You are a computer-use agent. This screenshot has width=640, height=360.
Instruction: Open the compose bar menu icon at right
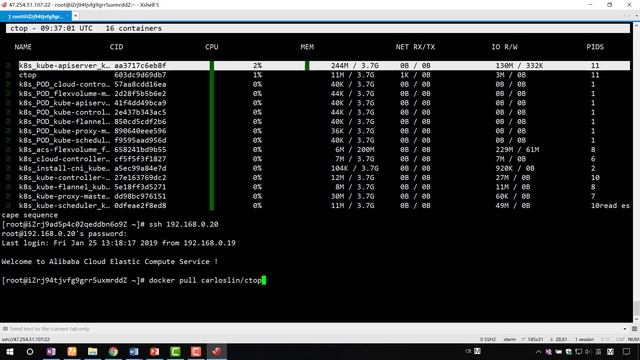click(634, 329)
